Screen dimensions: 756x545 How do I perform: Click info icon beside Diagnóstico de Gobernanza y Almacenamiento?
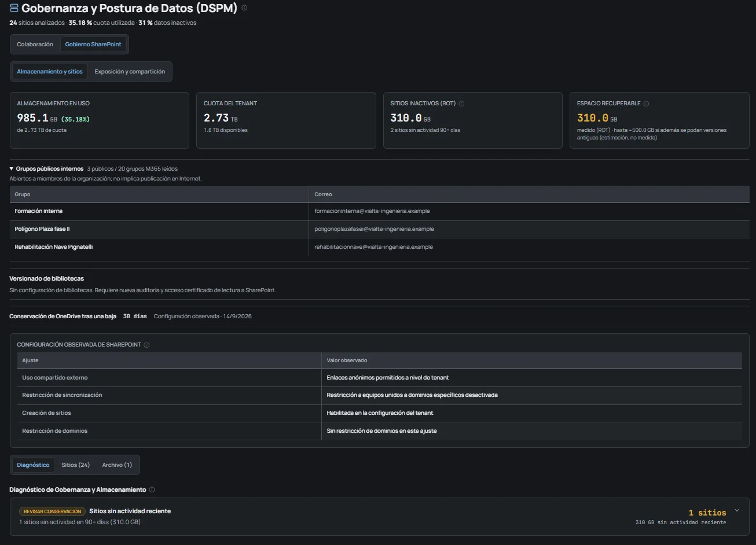click(152, 489)
